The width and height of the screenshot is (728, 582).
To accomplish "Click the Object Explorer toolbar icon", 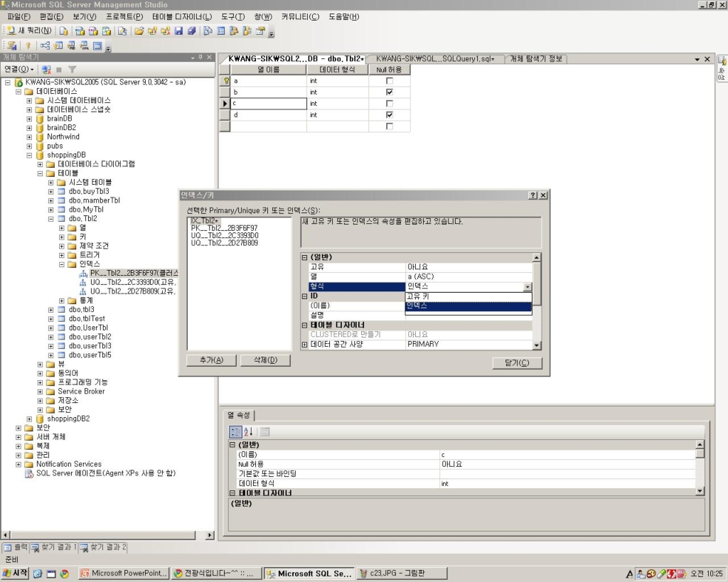I will [234, 31].
